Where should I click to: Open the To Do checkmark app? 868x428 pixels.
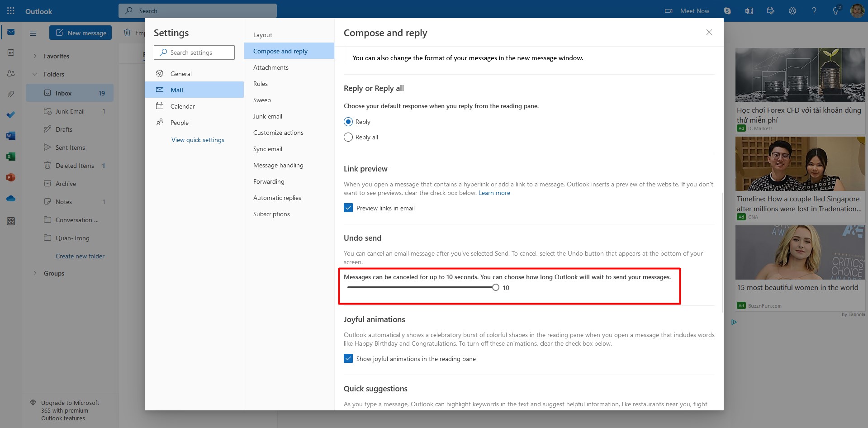point(11,115)
